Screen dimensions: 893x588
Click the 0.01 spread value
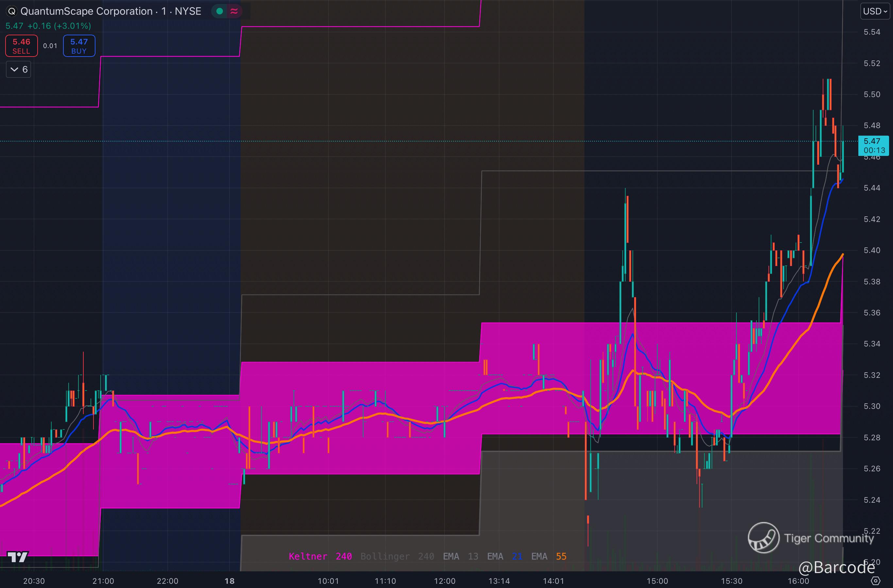click(x=50, y=46)
